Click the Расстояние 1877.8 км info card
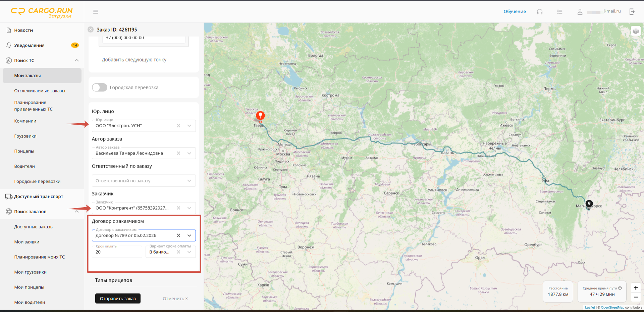The height and width of the screenshot is (312, 644). (x=558, y=292)
